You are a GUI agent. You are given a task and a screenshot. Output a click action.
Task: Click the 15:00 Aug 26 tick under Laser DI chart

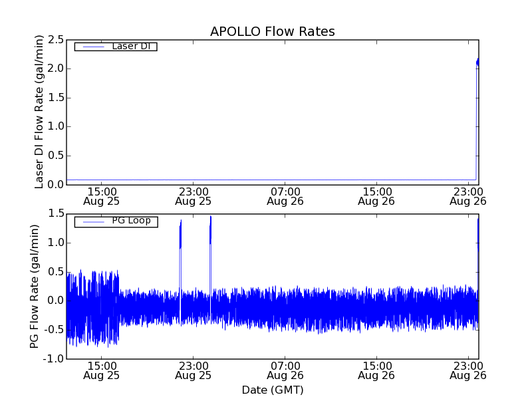tap(376, 196)
